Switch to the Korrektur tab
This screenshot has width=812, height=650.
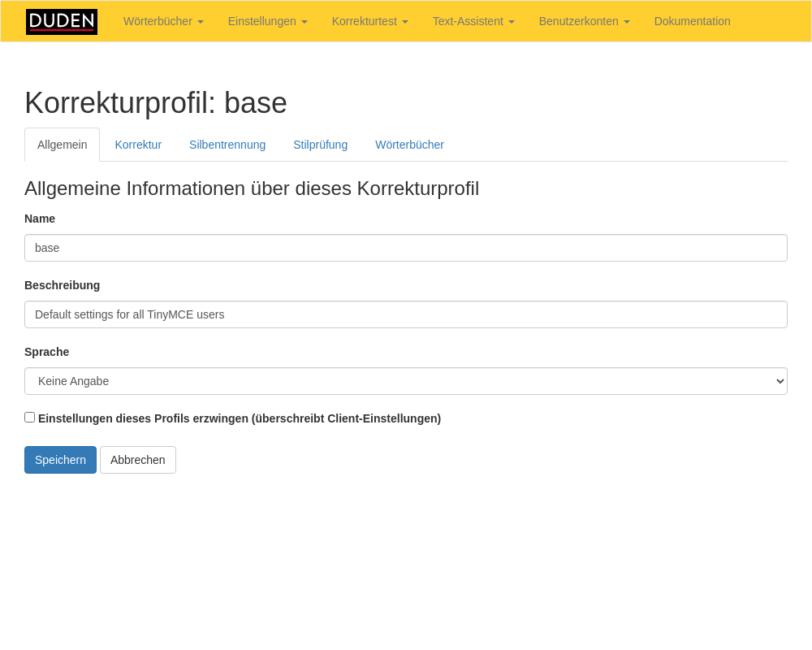[x=138, y=145]
